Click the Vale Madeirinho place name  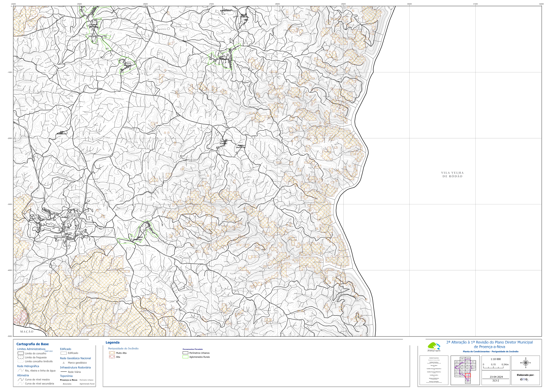pos(62,133)
